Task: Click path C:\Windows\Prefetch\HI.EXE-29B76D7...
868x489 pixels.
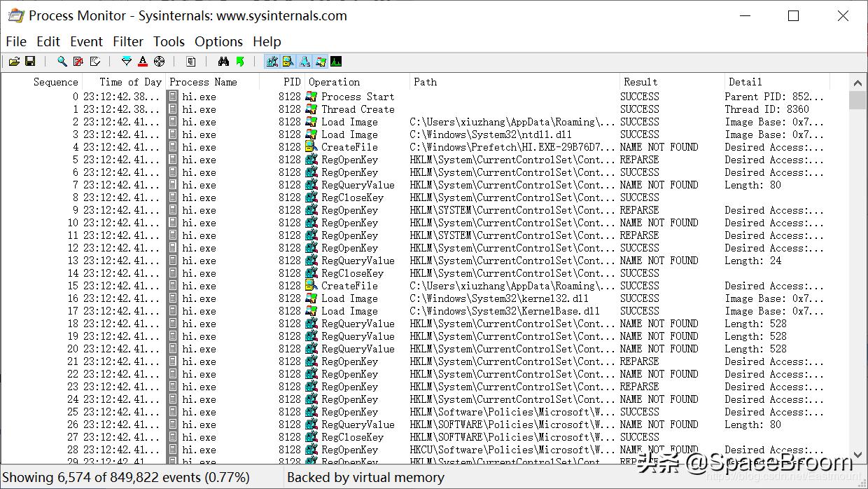Action: [x=513, y=147]
